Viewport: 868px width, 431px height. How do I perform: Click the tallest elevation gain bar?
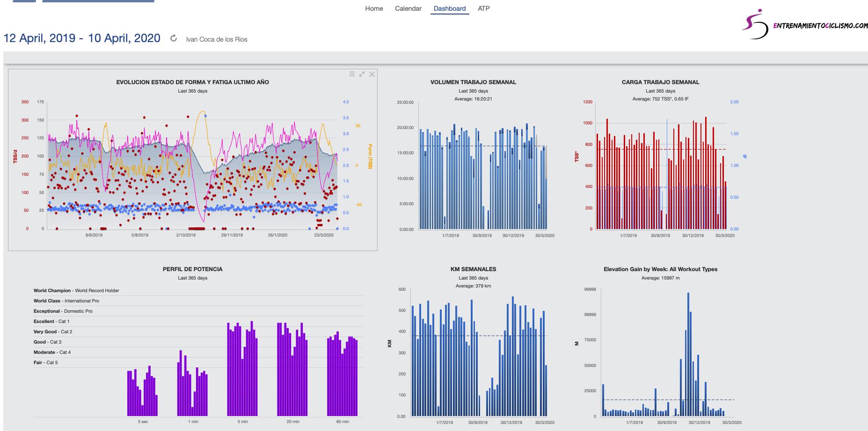(688, 355)
